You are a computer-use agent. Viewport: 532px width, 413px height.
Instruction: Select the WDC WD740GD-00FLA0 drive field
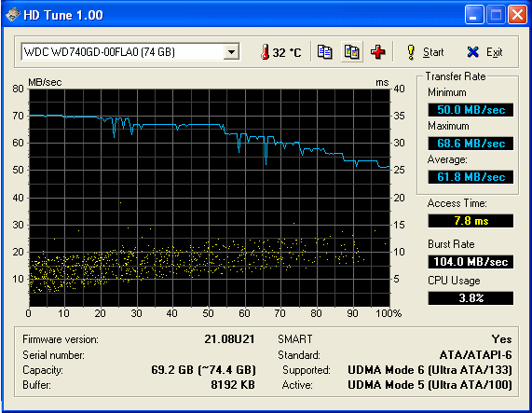[x=130, y=52]
